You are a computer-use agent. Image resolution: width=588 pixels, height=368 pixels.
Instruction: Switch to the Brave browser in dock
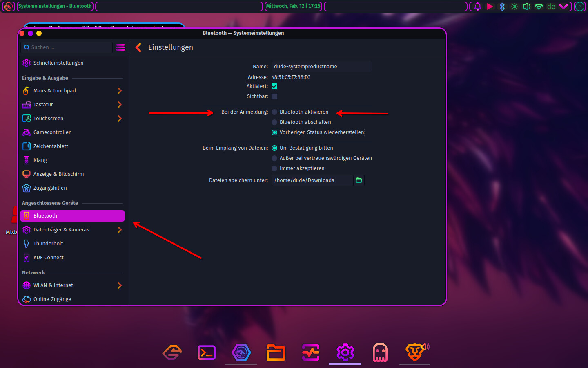415,352
